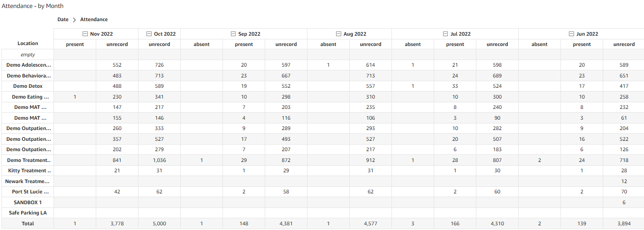Image resolution: width=644 pixels, height=230 pixels.
Task: Click the absent header under Sep 2022
Action: point(201,45)
